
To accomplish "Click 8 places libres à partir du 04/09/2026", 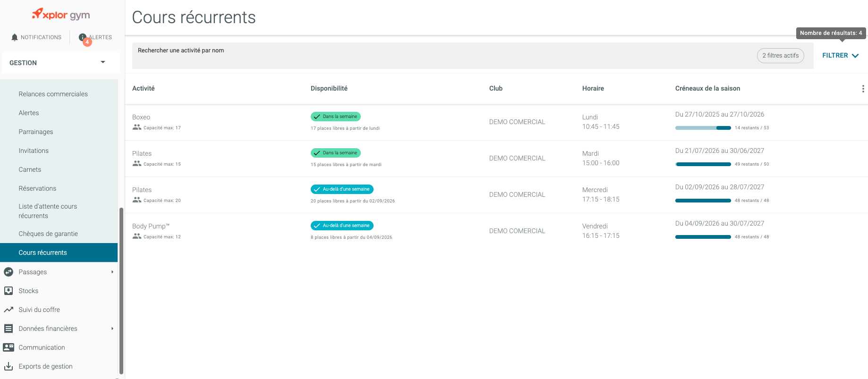I will 351,237.
